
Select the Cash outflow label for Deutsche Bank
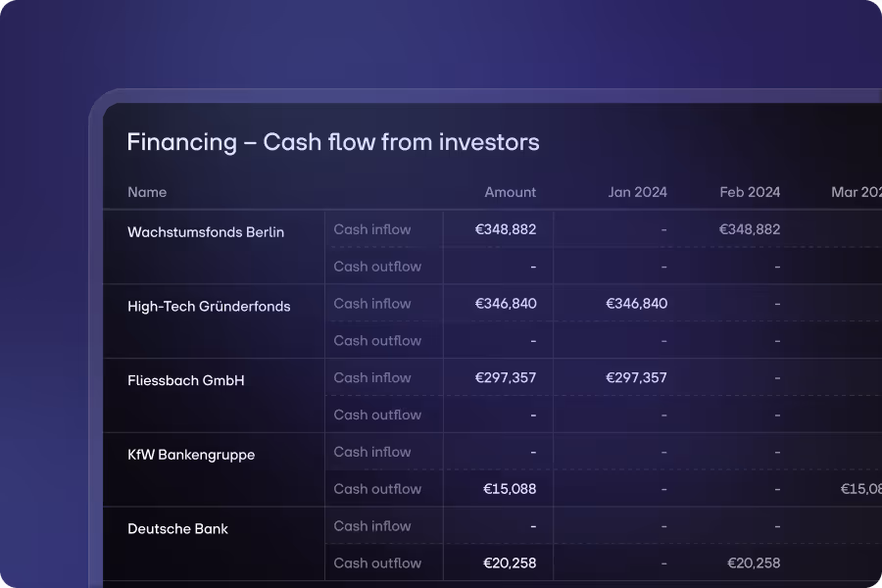coord(378,563)
